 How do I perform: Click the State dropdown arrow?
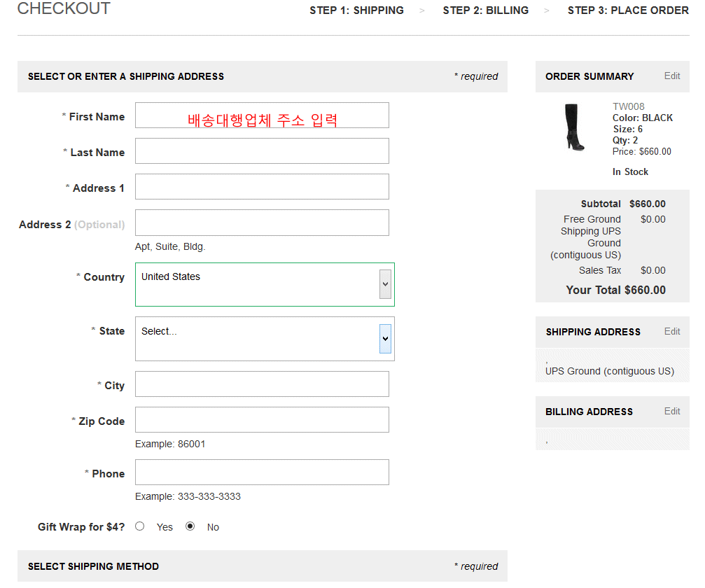pyautogui.click(x=385, y=339)
